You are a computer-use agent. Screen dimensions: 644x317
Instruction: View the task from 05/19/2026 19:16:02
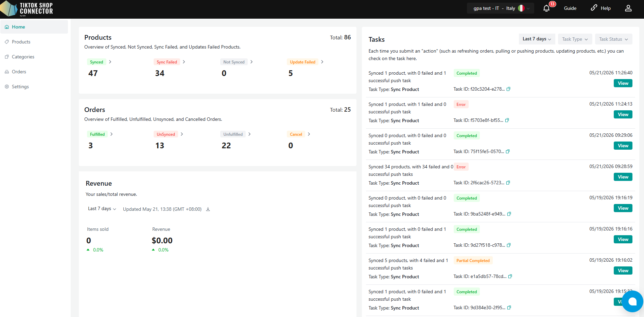(x=623, y=271)
